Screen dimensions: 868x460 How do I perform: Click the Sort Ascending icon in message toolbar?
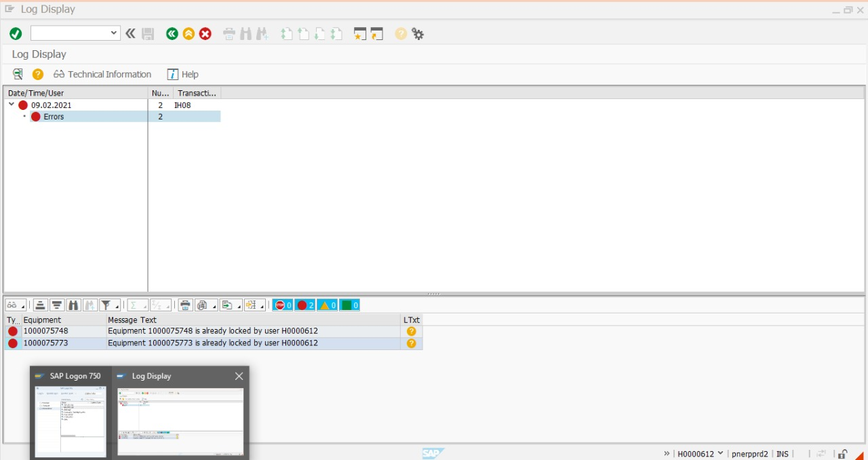(x=40, y=305)
